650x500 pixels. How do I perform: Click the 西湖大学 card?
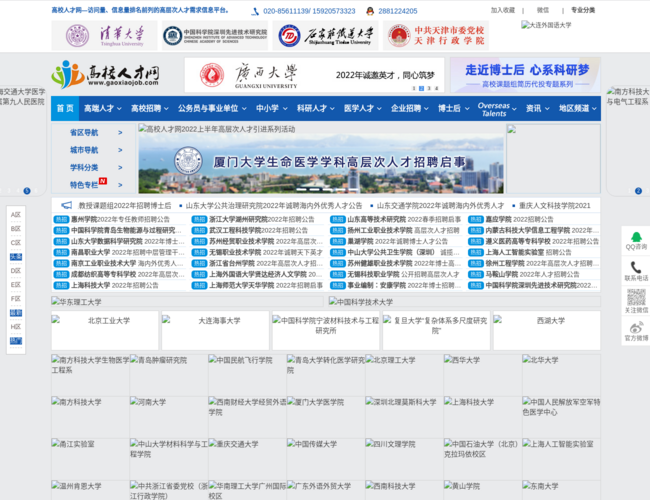click(x=547, y=330)
